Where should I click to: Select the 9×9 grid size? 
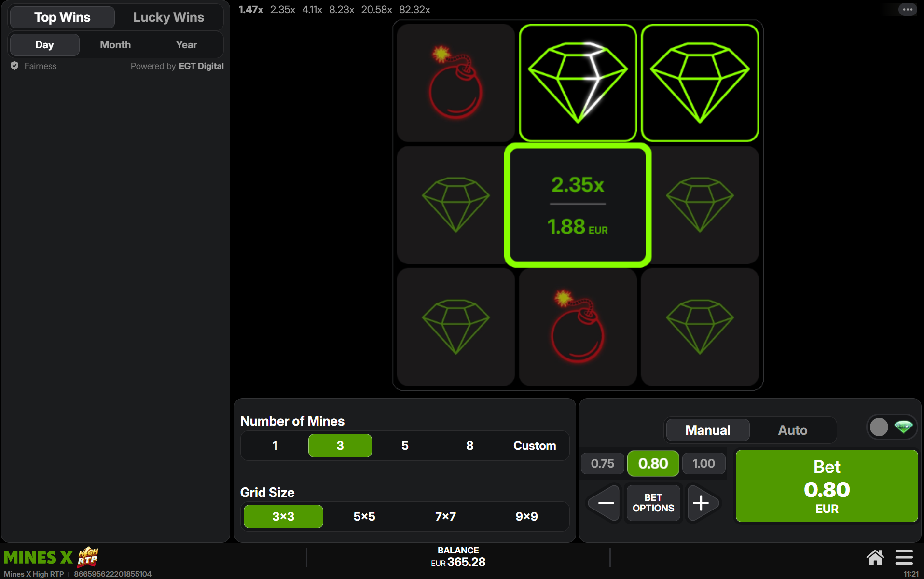point(526,516)
